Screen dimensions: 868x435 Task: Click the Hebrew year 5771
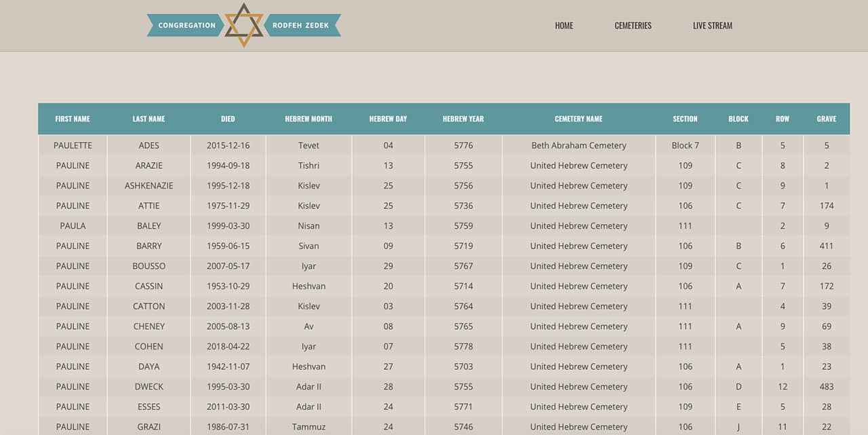pos(463,406)
